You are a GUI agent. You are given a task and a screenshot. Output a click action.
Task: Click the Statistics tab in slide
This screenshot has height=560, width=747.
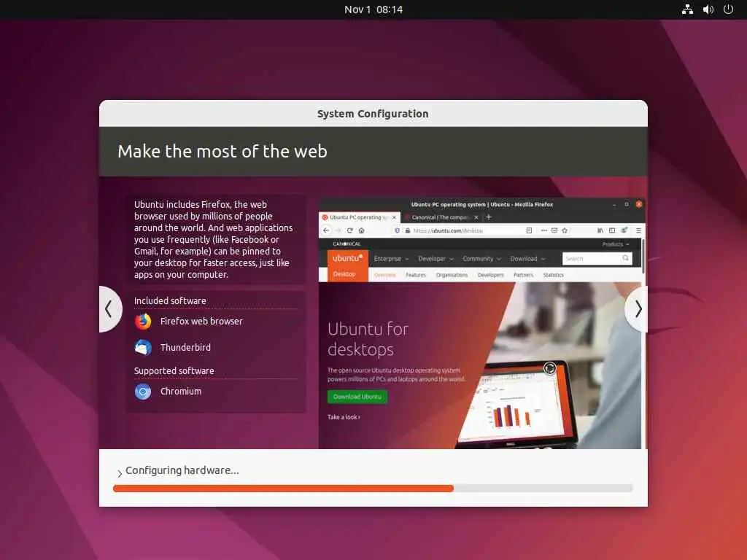coord(554,275)
